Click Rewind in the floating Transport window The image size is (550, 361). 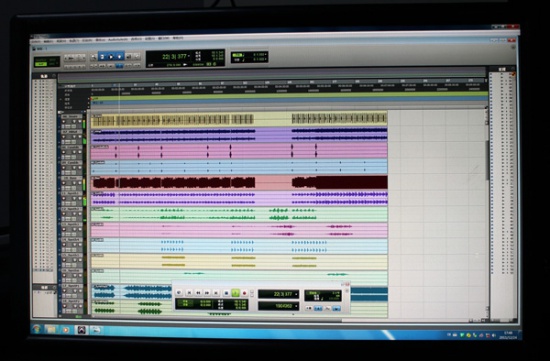pyautogui.click(x=198, y=293)
